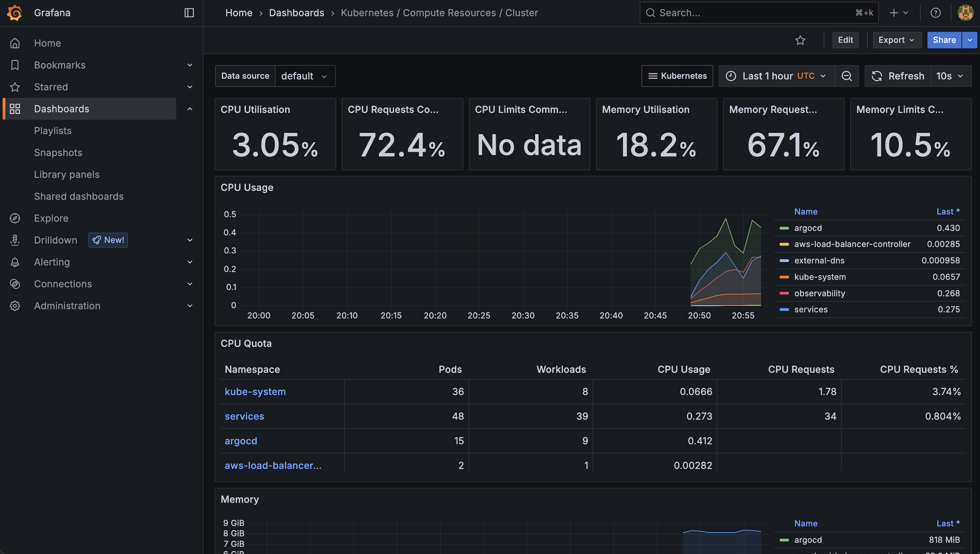Sort CPU Quota by Pods column
This screenshot has height=554, width=980.
[450, 369]
